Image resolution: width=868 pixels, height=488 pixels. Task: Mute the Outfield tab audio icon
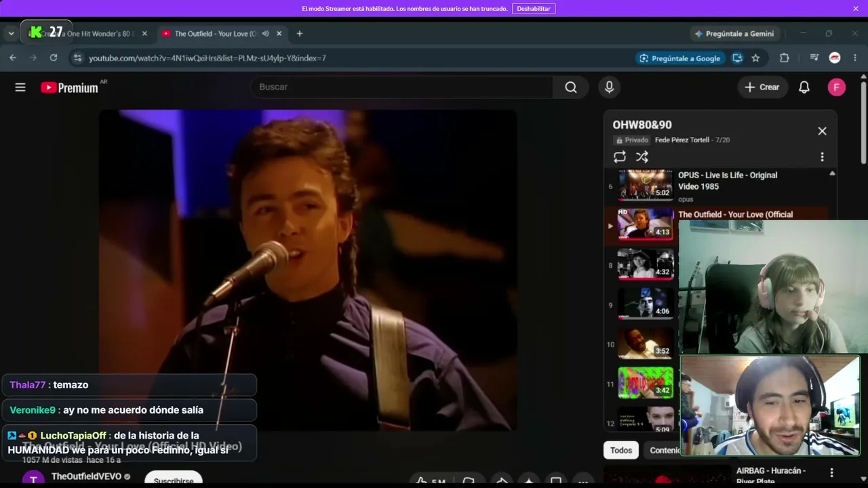point(265,33)
